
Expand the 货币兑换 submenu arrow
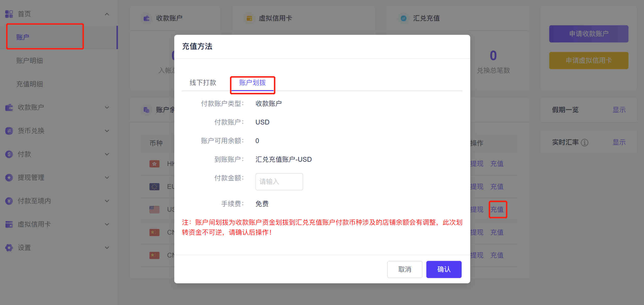tap(107, 131)
